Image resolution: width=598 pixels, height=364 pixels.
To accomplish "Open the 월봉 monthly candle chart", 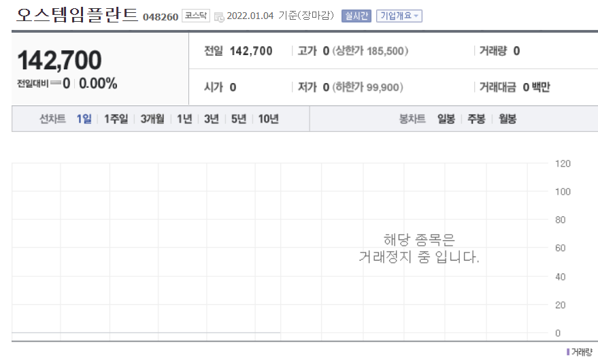I will tap(508, 119).
